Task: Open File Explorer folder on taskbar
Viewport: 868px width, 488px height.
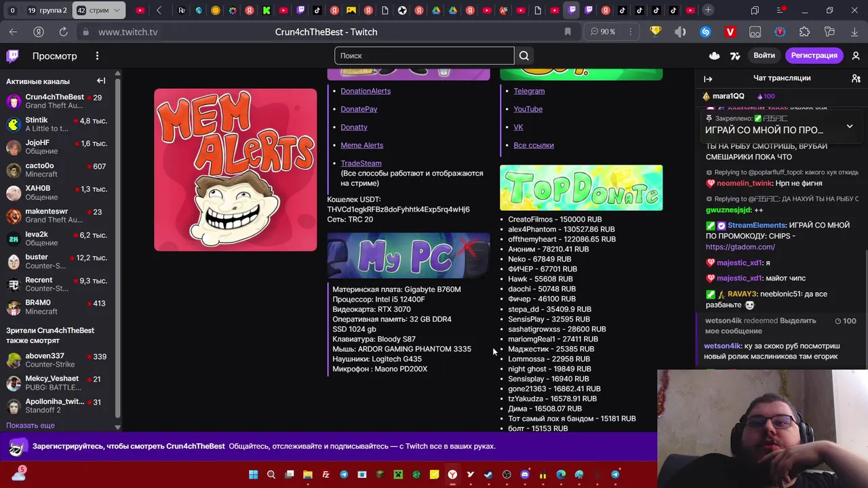Action: (307, 474)
